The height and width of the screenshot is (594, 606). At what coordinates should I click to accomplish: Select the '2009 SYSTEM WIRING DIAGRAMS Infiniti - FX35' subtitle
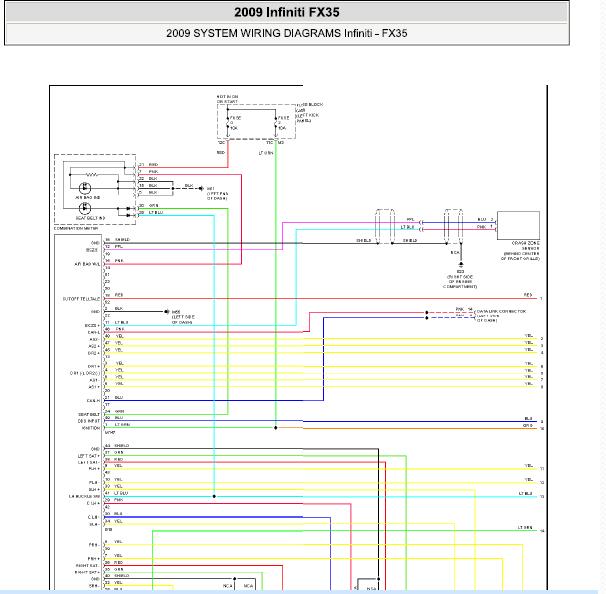tap(287, 33)
